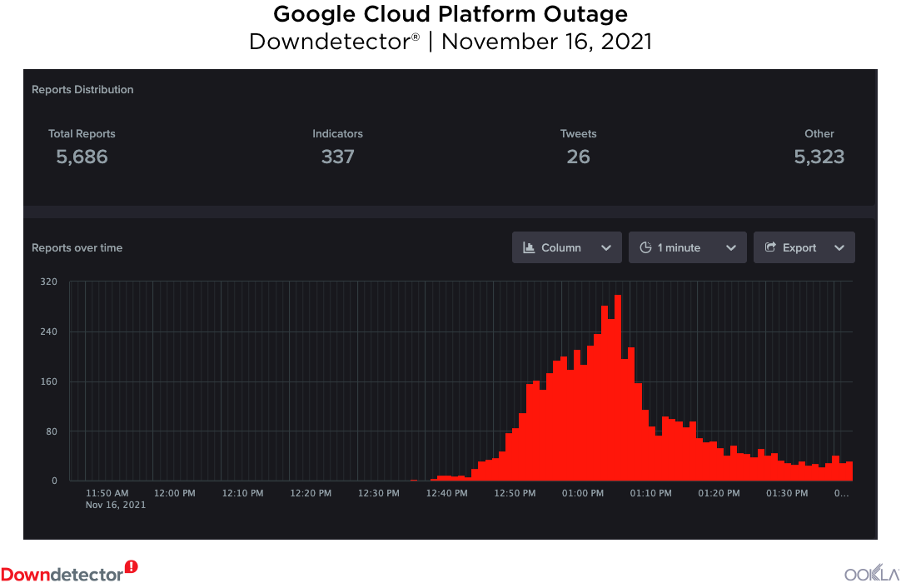Click the Other label

click(819, 134)
